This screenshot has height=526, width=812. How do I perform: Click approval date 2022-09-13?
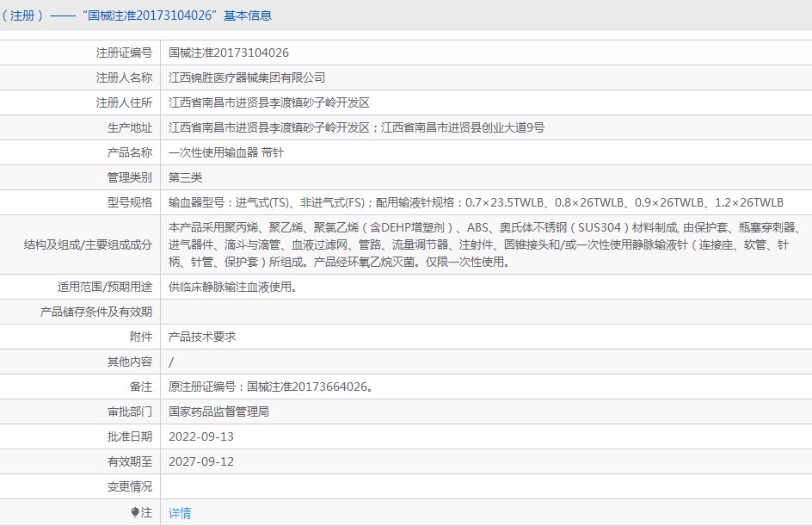coord(201,436)
